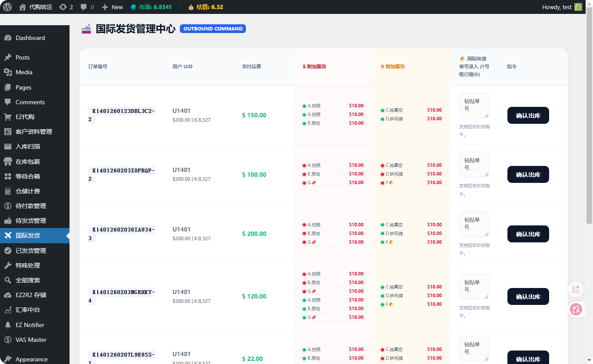
Task: Open the 代购转运 site home icon
Action: 23,7
